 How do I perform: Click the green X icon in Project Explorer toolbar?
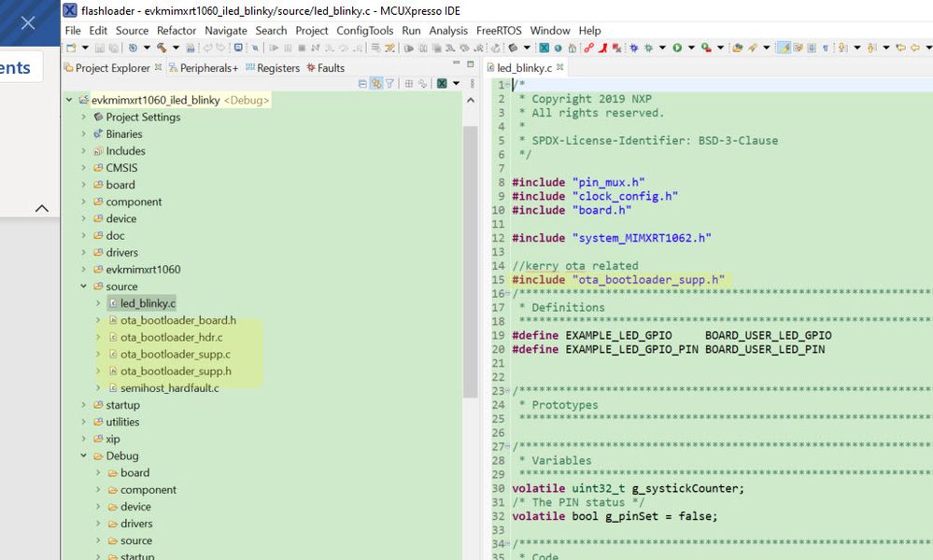click(442, 84)
